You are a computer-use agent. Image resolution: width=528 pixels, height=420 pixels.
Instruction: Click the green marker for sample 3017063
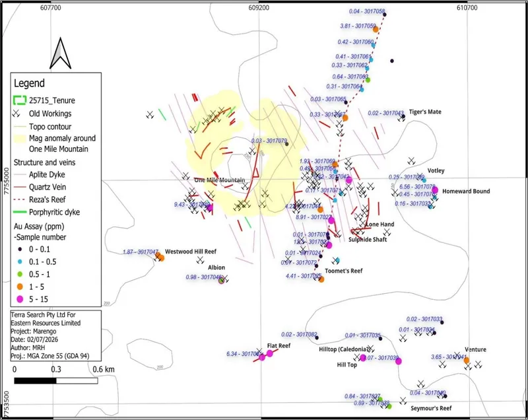point(368,80)
